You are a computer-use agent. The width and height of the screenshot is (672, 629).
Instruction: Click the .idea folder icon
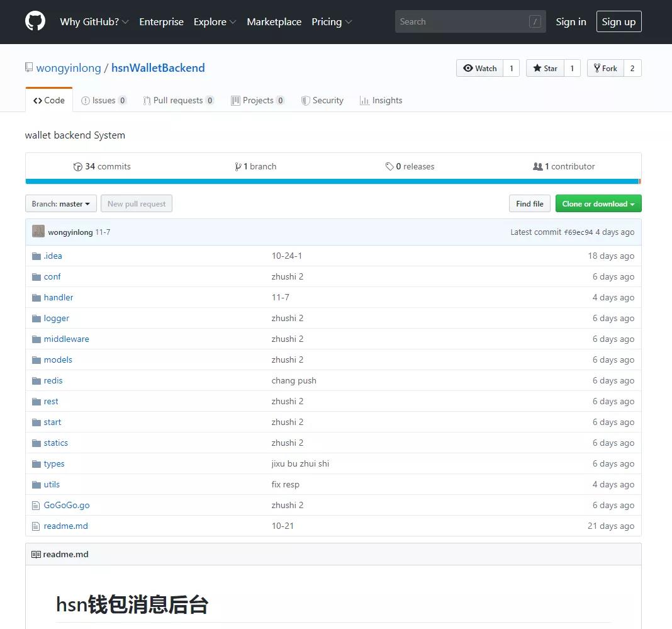[x=36, y=256]
